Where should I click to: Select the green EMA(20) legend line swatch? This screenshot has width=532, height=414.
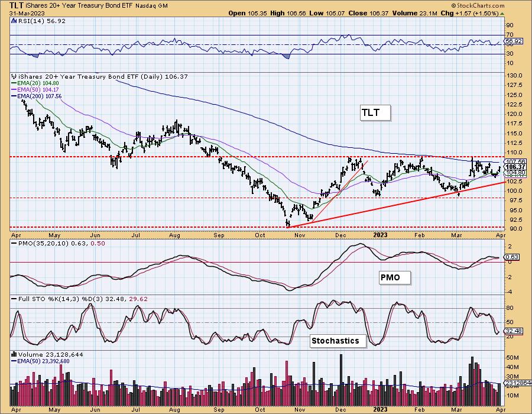point(14,83)
